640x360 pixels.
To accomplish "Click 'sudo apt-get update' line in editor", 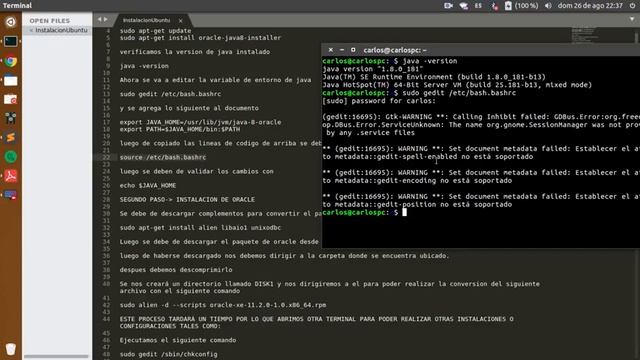I will (155, 31).
